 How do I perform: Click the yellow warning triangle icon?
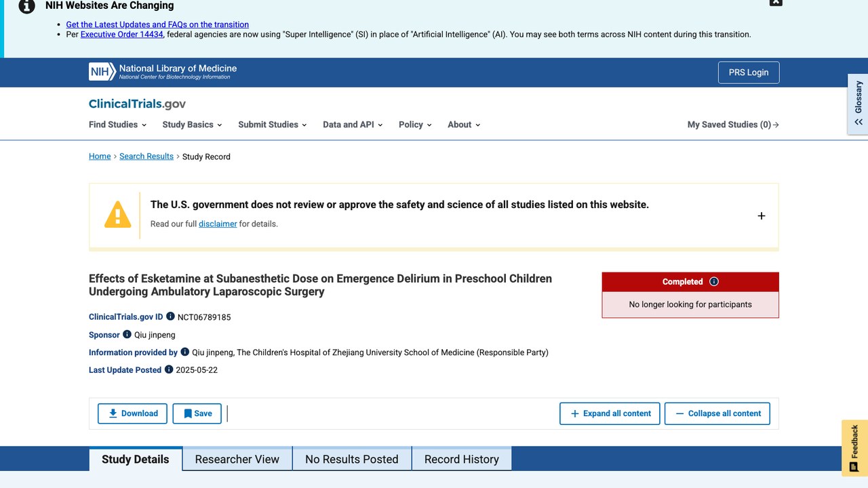coord(117,214)
